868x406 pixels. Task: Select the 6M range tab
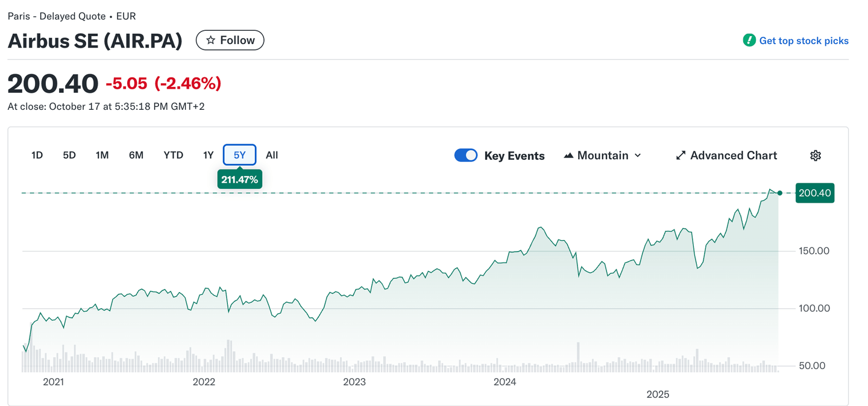[x=136, y=155]
